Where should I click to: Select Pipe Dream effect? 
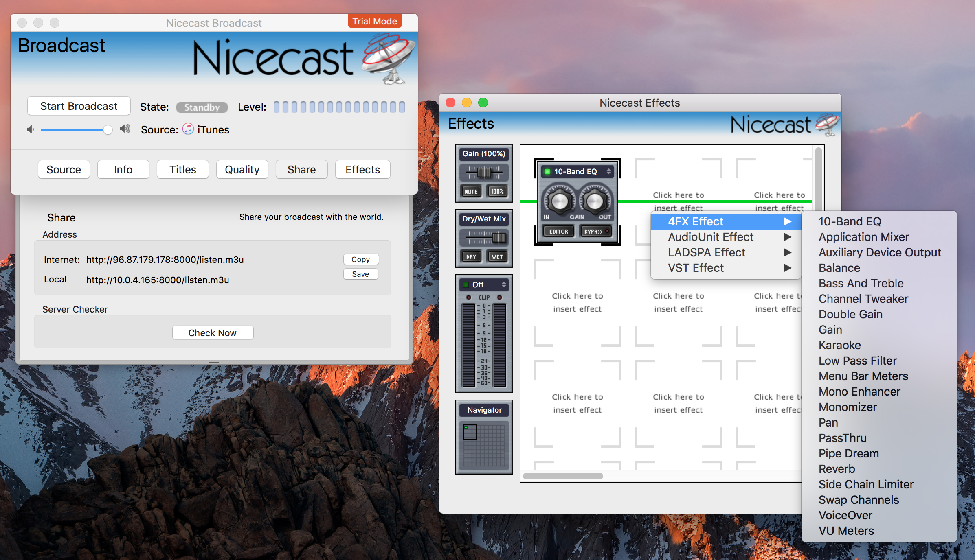click(879, 453)
